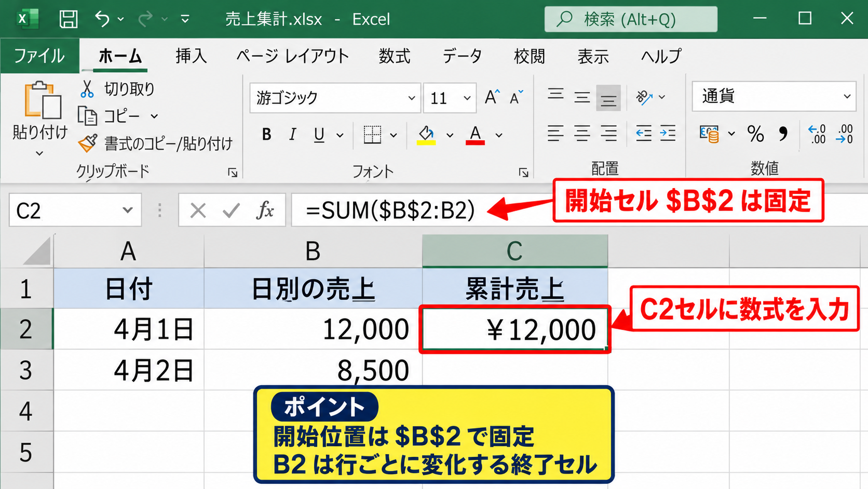
Task: Decrease font size with the smaller A icon
Action: point(516,97)
